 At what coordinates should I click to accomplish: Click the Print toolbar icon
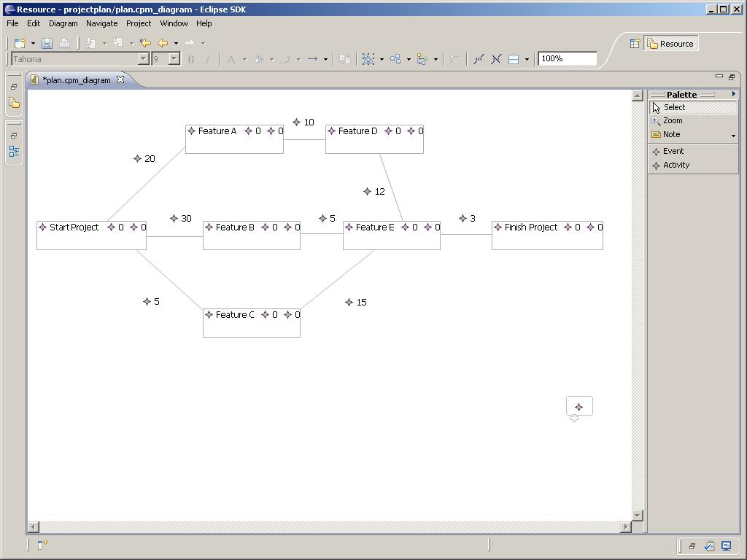tap(64, 43)
